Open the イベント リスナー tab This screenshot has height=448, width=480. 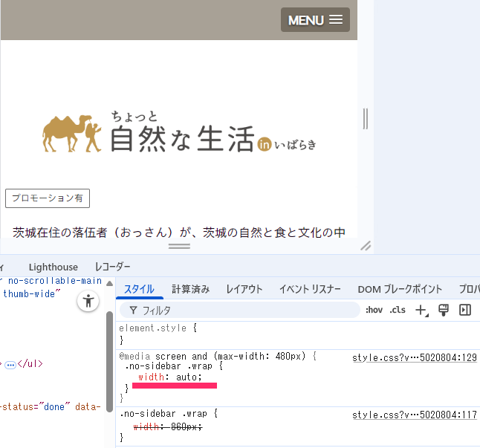pos(310,289)
